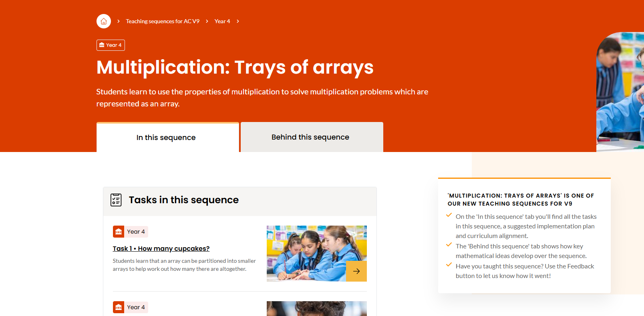
Task: Click the checkmark bullet about Behind this sequence
Action: tap(449, 245)
